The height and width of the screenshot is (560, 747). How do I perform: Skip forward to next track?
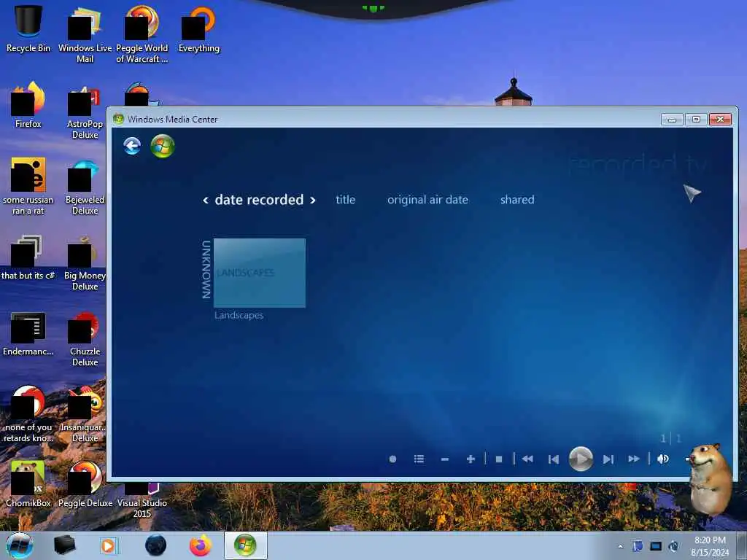608,459
